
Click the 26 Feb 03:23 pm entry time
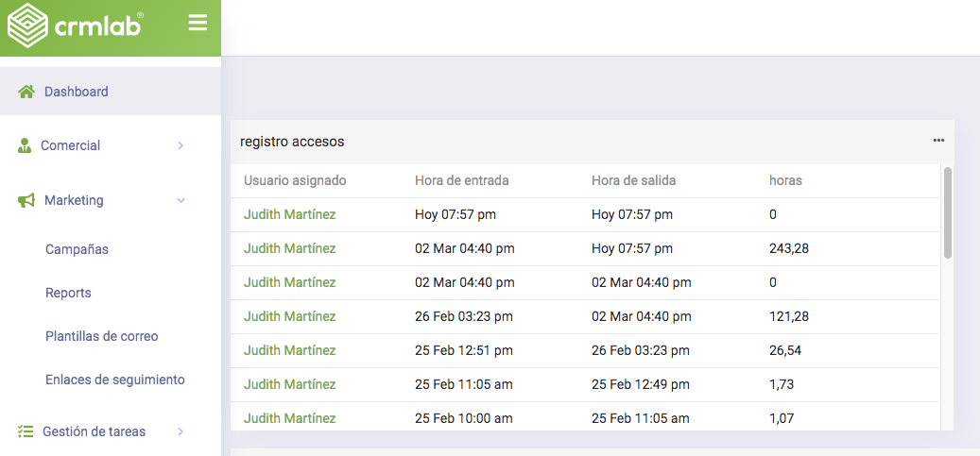(464, 316)
